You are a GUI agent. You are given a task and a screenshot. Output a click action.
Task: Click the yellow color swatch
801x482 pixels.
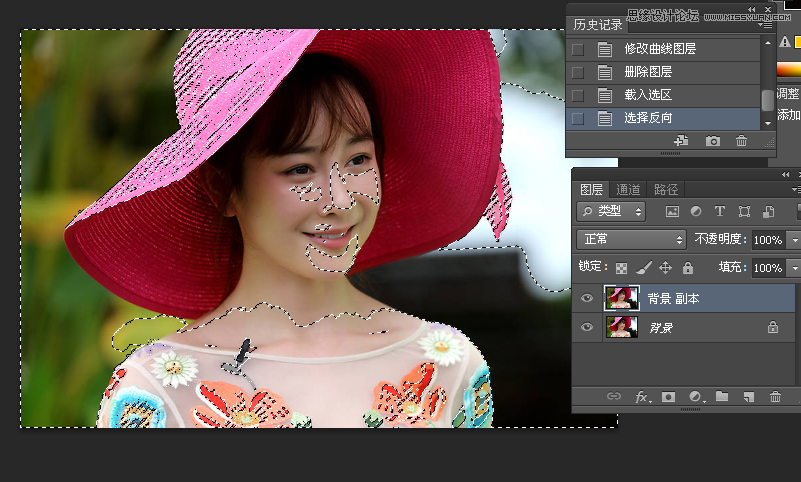click(x=797, y=42)
